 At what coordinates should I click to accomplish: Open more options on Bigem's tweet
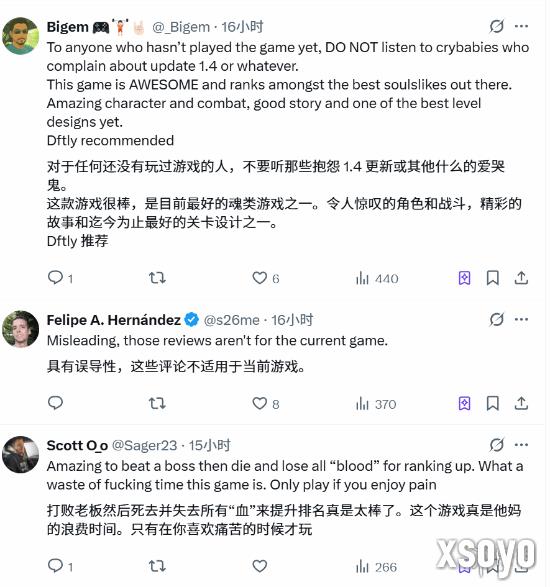pos(521,26)
